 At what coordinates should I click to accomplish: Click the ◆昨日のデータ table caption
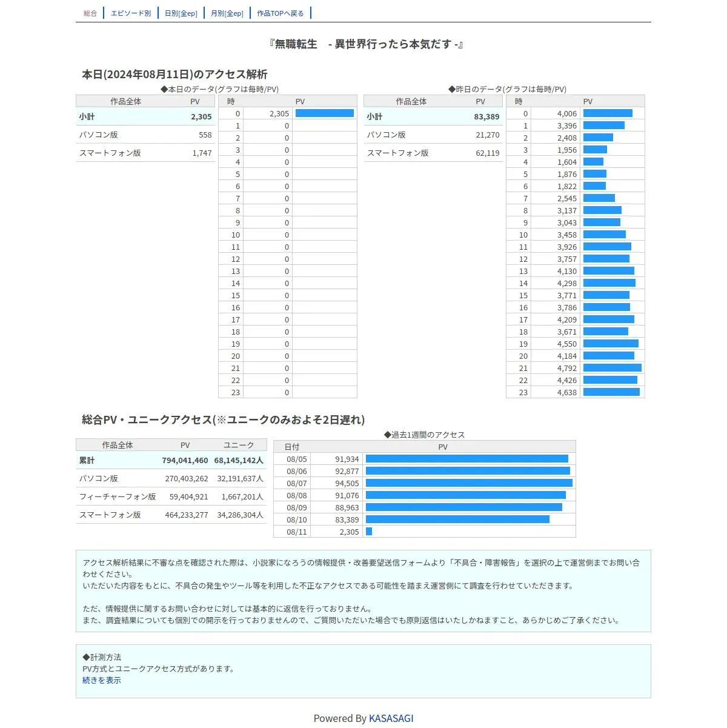click(x=507, y=89)
